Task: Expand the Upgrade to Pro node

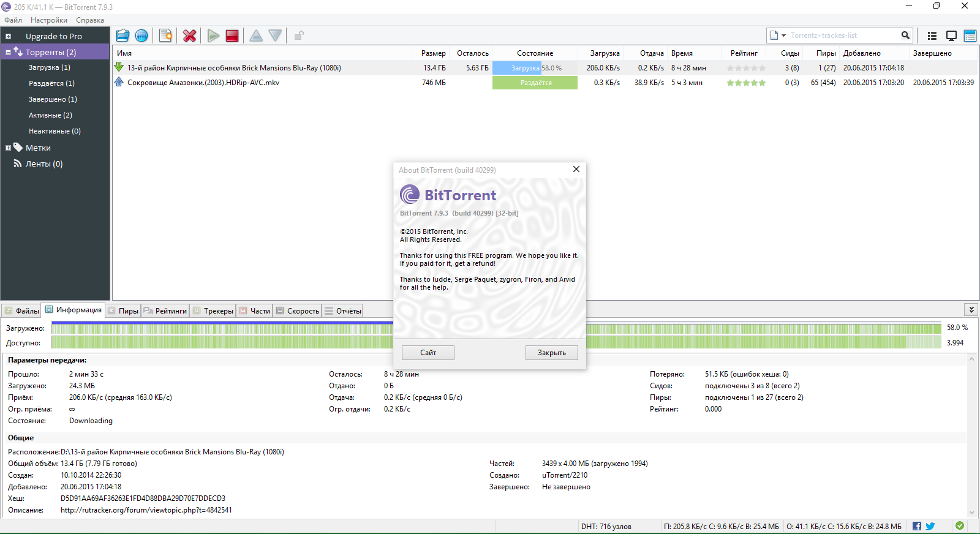Action: tap(8, 37)
